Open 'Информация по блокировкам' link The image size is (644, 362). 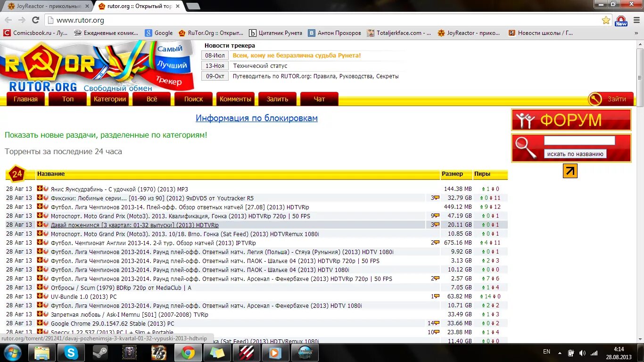(257, 118)
